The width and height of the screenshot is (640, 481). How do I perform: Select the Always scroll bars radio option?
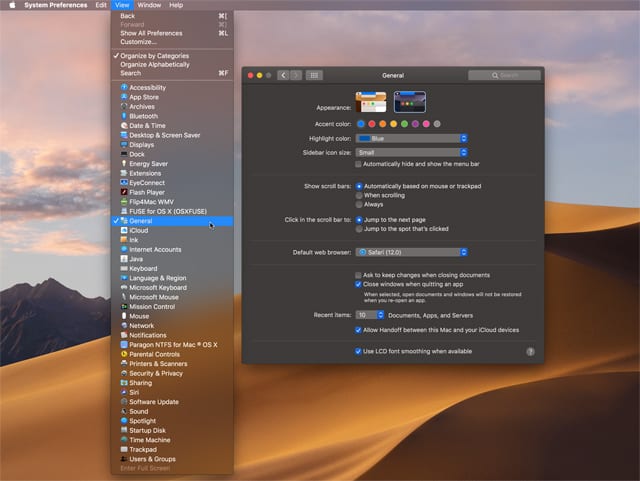pyautogui.click(x=359, y=204)
